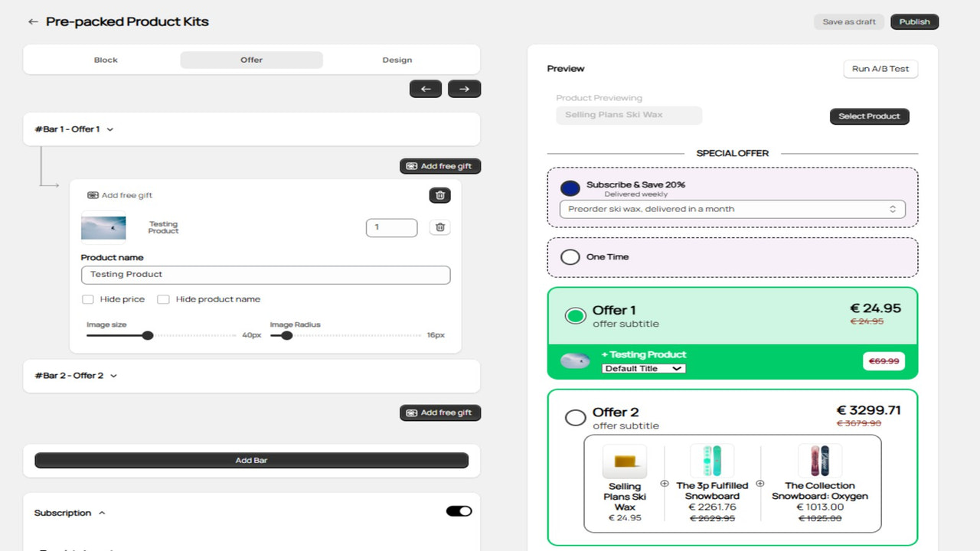980x551 pixels.
Task: Remove Testing Product with outlined trash icon
Action: pyautogui.click(x=439, y=227)
